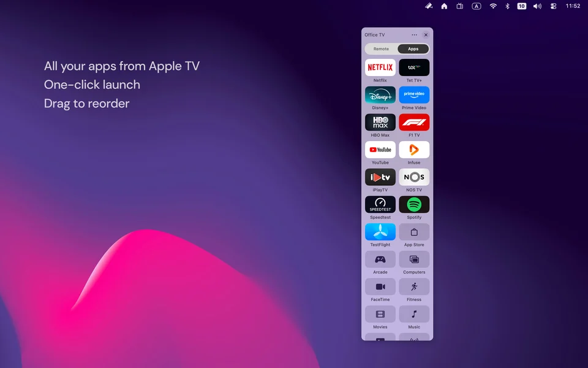Launch the Movies app
588x368 pixels.
coord(380,314)
